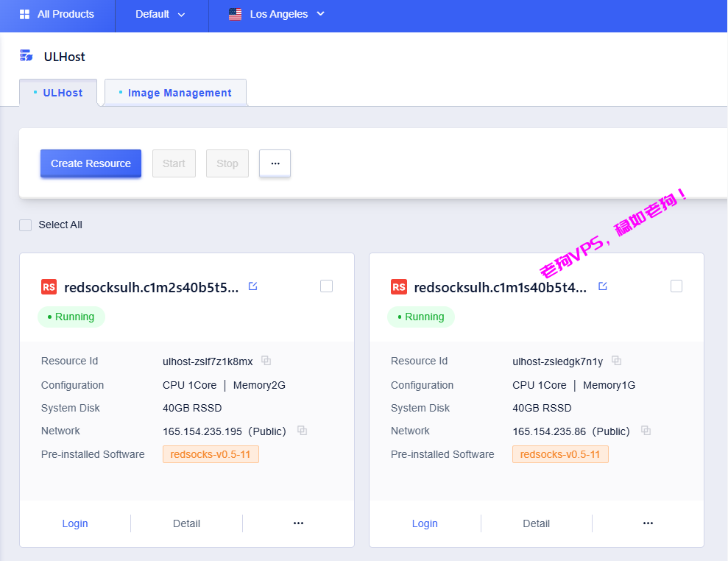
Task: Click redsocks-v0.5-11 tag on first host card
Action: [211, 454]
